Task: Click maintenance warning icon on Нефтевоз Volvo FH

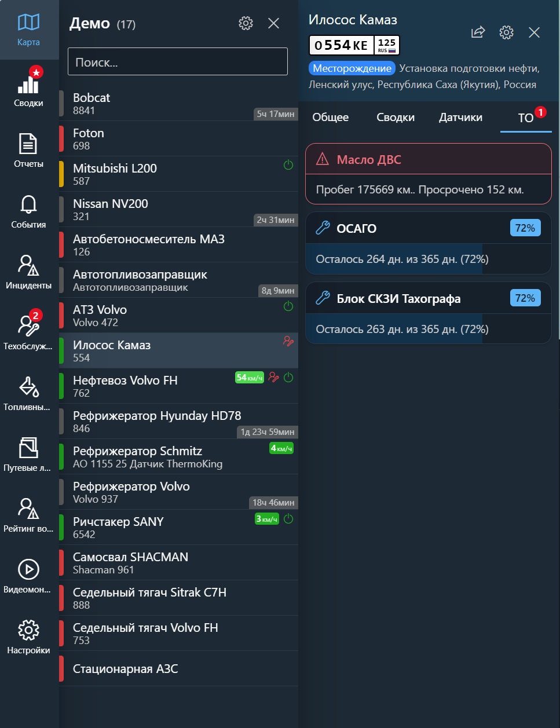Action: (274, 378)
